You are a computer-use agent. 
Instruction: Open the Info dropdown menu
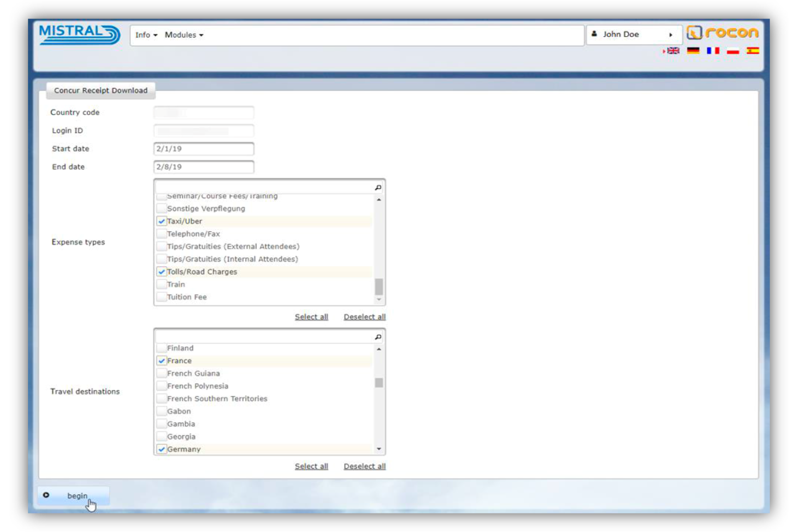pyautogui.click(x=146, y=35)
